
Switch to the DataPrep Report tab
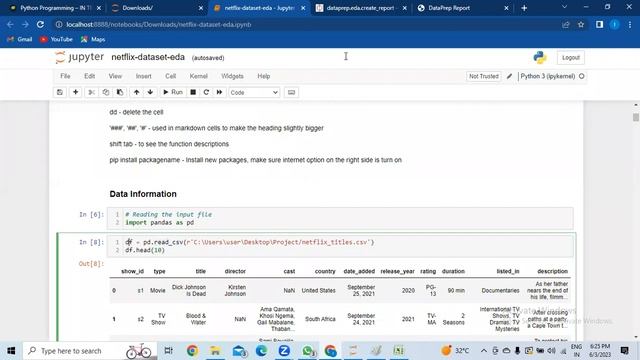463,8
